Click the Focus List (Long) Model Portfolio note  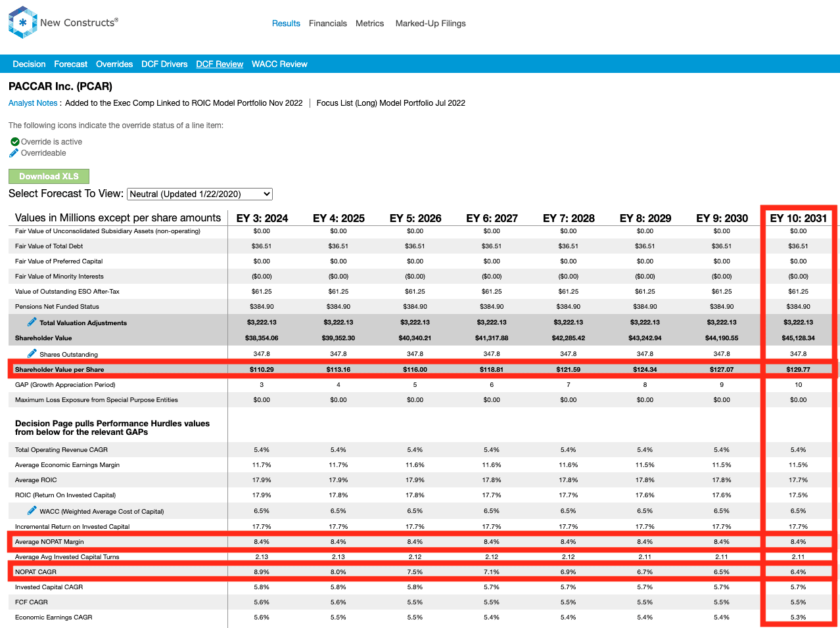pyautogui.click(x=391, y=103)
